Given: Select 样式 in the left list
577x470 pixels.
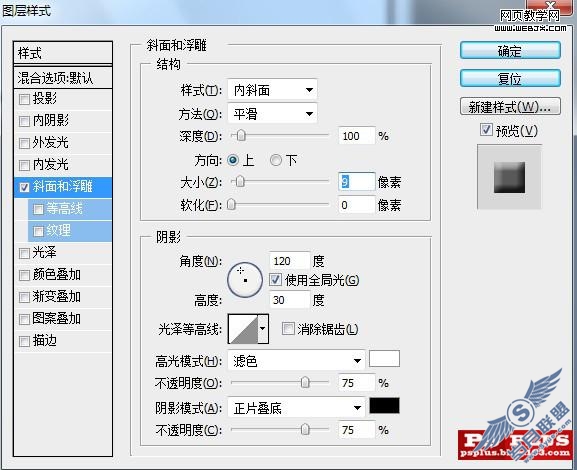Looking at the screenshot, I should point(63,53).
